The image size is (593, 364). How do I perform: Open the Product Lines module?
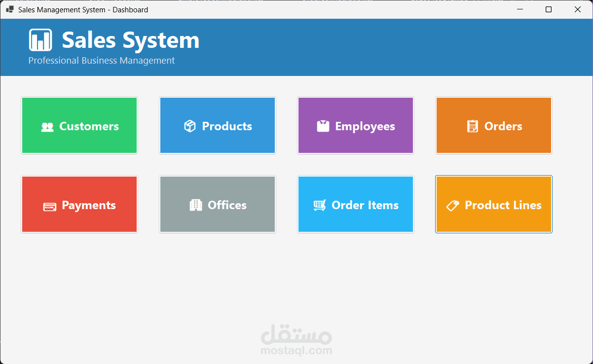click(x=493, y=204)
